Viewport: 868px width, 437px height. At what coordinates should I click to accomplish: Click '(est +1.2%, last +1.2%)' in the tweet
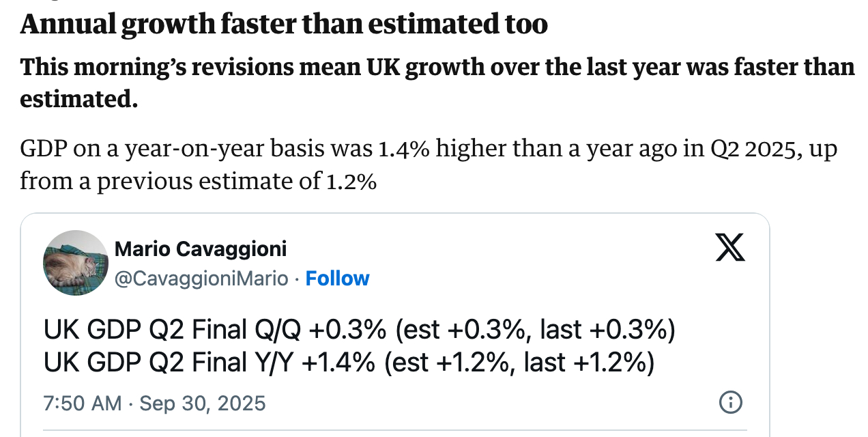(x=519, y=363)
